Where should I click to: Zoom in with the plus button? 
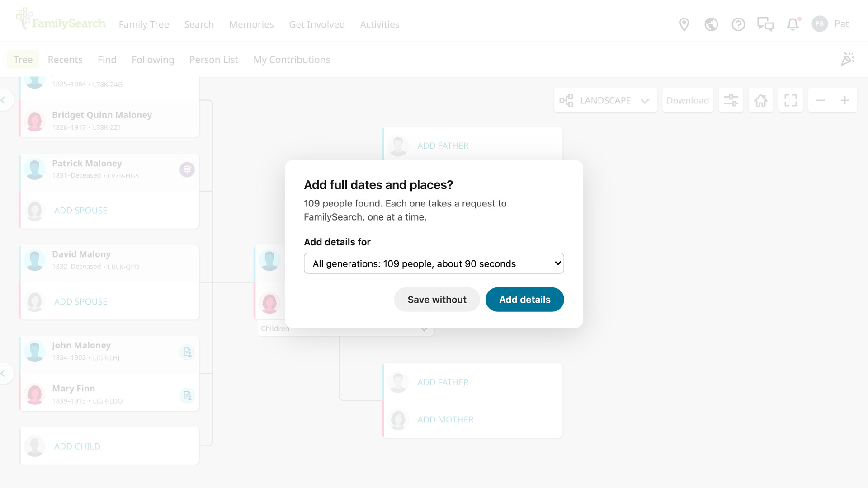tap(844, 100)
